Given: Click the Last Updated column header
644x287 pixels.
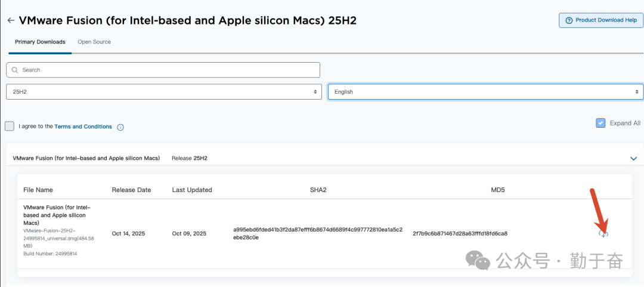Looking at the screenshot, I should 192,190.
